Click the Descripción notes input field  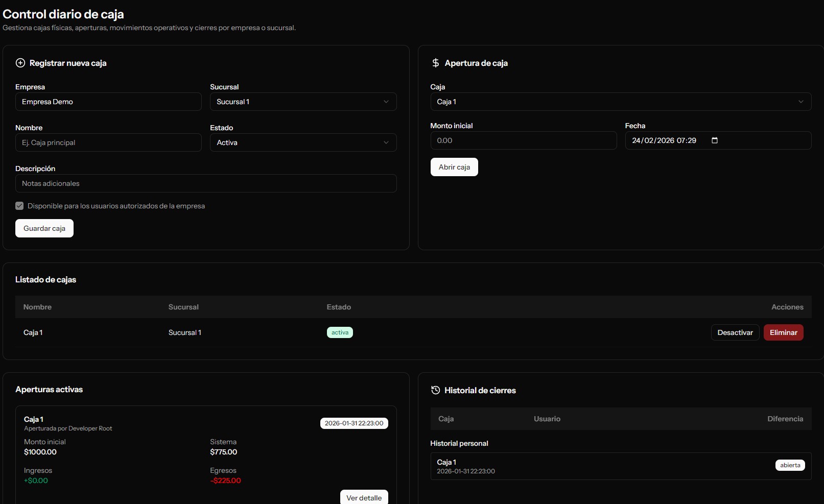206,183
